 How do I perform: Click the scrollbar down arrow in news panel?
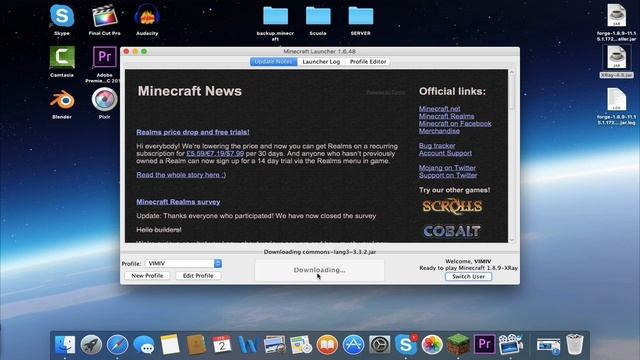click(512, 240)
